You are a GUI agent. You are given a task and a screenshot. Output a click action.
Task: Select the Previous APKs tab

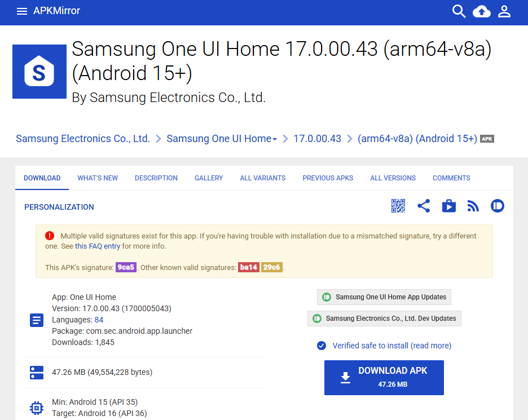(328, 178)
